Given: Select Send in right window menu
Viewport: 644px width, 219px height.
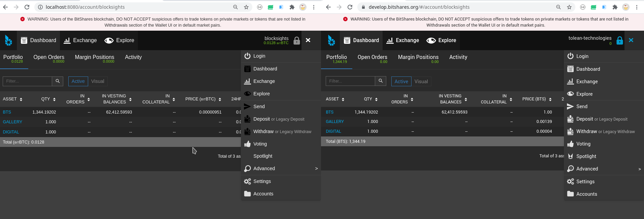Looking at the screenshot, I should click(604, 106).
